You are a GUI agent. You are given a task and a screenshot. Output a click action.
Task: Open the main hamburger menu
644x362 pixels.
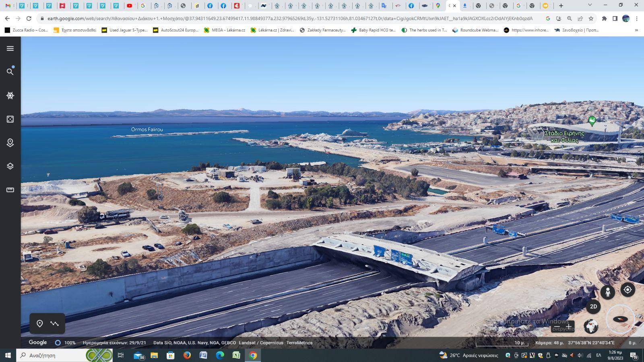click(x=10, y=48)
